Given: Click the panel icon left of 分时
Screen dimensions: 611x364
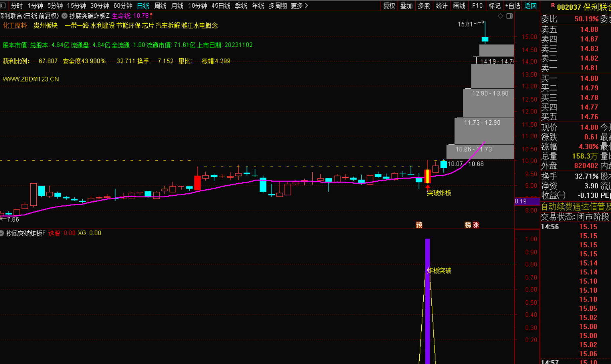Looking at the screenshot, I should coord(3,6).
